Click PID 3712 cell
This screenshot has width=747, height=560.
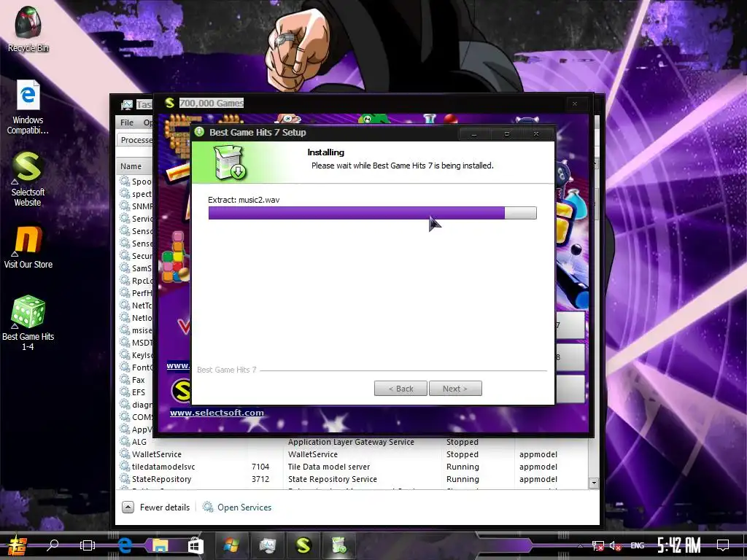tap(260, 479)
